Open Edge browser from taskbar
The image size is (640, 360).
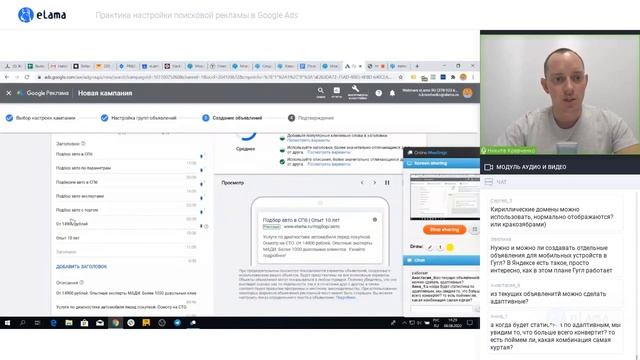pyautogui.click(x=53, y=323)
